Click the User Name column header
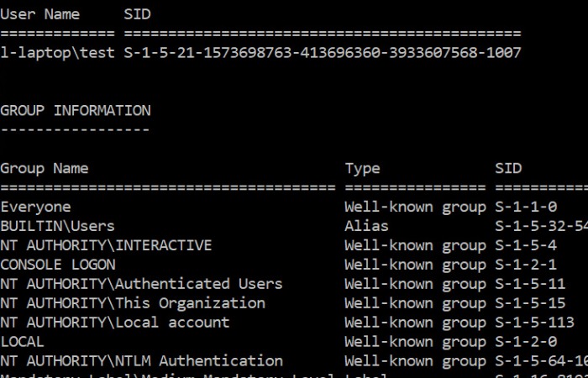This screenshot has height=378, width=588. pyautogui.click(x=39, y=14)
